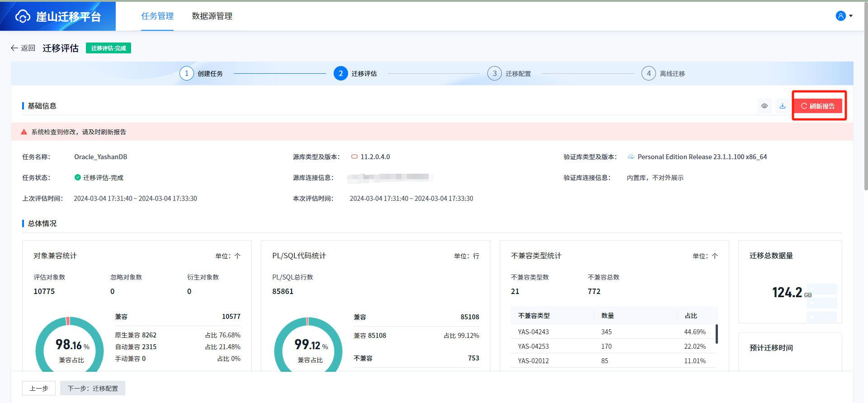The image size is (868, 403).
Task: Click the 返回 back link
Action: (28, 48)
